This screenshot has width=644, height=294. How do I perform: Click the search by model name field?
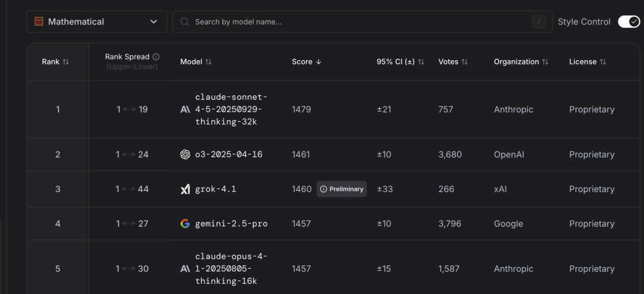[358, 22]
